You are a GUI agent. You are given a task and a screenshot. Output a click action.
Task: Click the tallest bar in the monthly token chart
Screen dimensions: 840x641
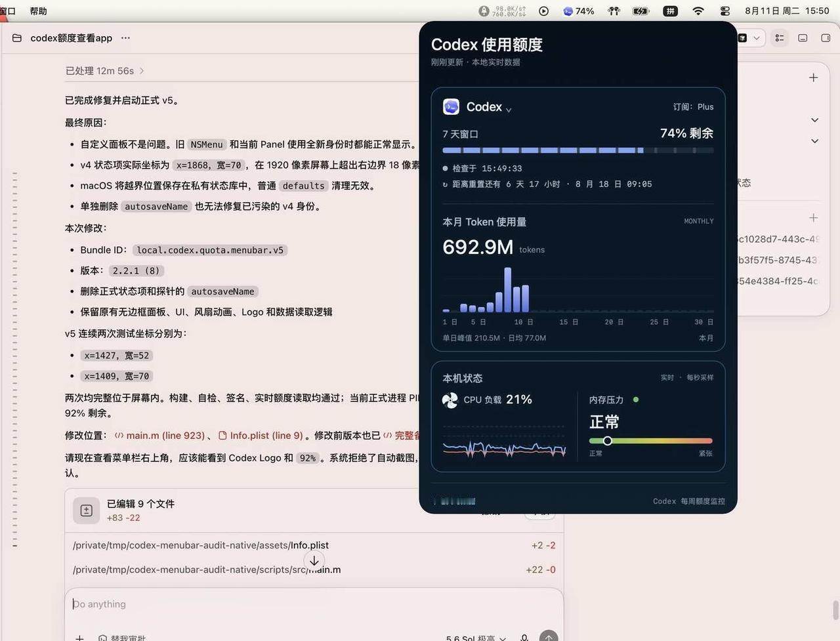507,289
